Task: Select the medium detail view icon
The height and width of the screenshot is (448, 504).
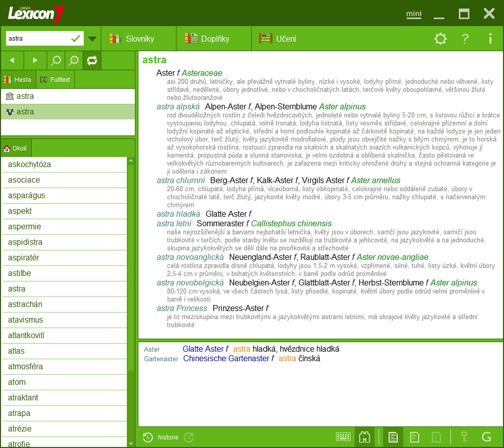Action: point(415,437)
